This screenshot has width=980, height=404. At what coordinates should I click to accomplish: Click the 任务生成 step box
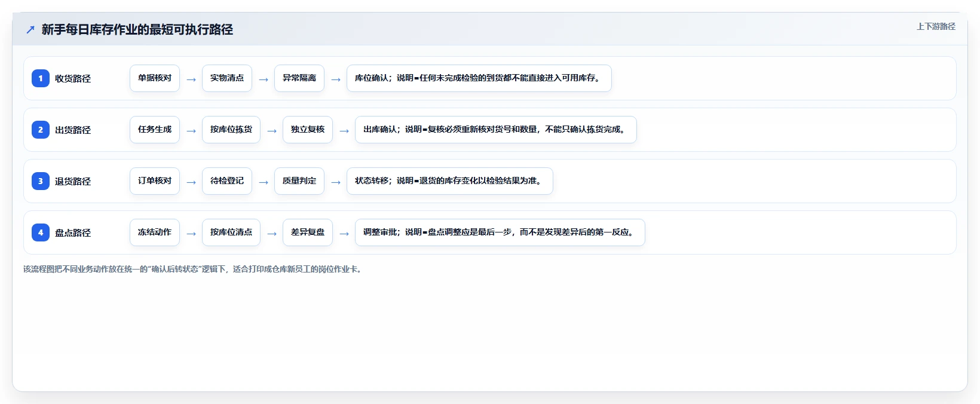(155, 130)
